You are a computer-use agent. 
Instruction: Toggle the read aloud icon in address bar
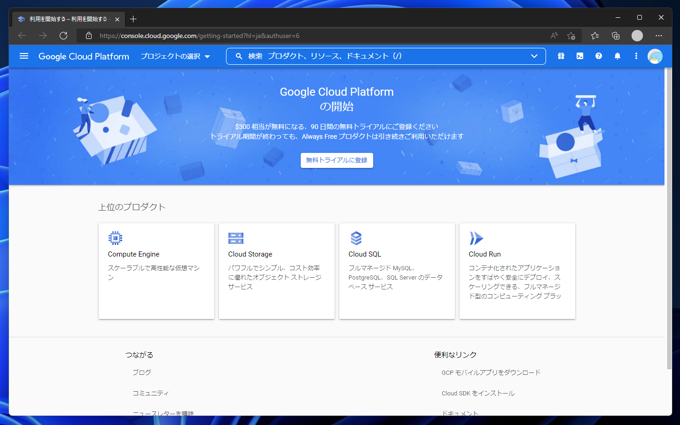554,36
